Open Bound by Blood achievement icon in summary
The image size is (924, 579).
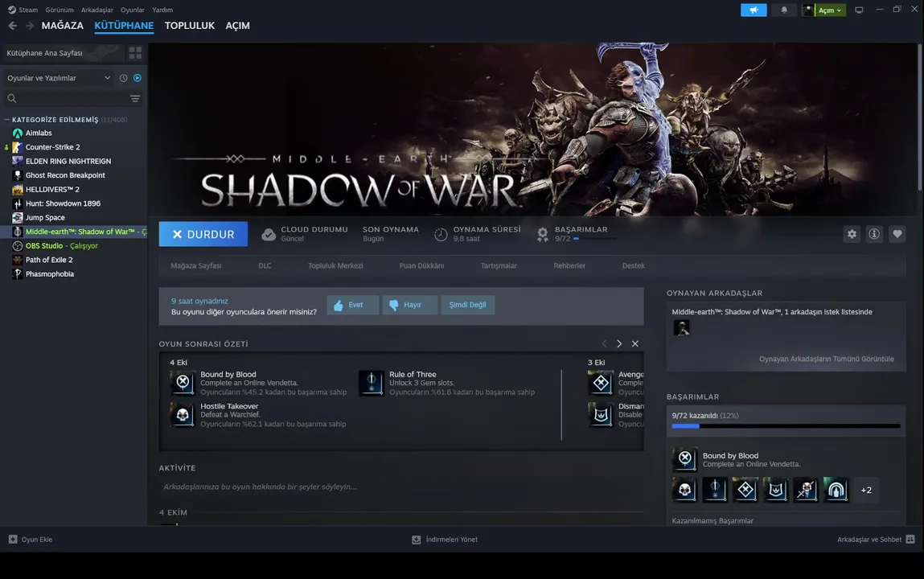point(183,382)
